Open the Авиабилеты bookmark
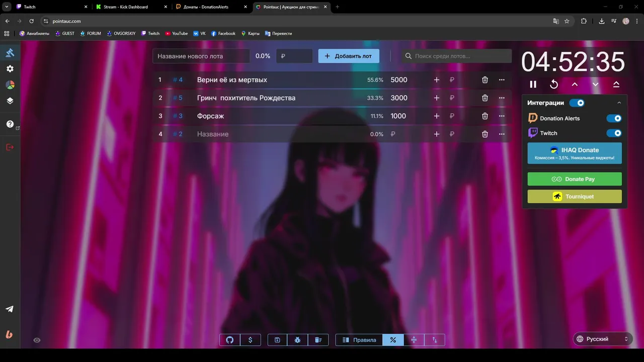Image resolution: width=644 pixels, height=362 pixels. [x=34, y=34]
